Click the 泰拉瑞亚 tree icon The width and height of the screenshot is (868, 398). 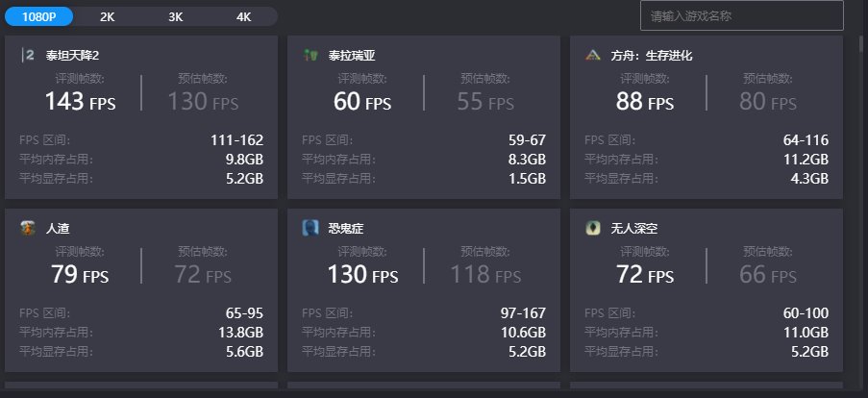(x=310, y=55)
